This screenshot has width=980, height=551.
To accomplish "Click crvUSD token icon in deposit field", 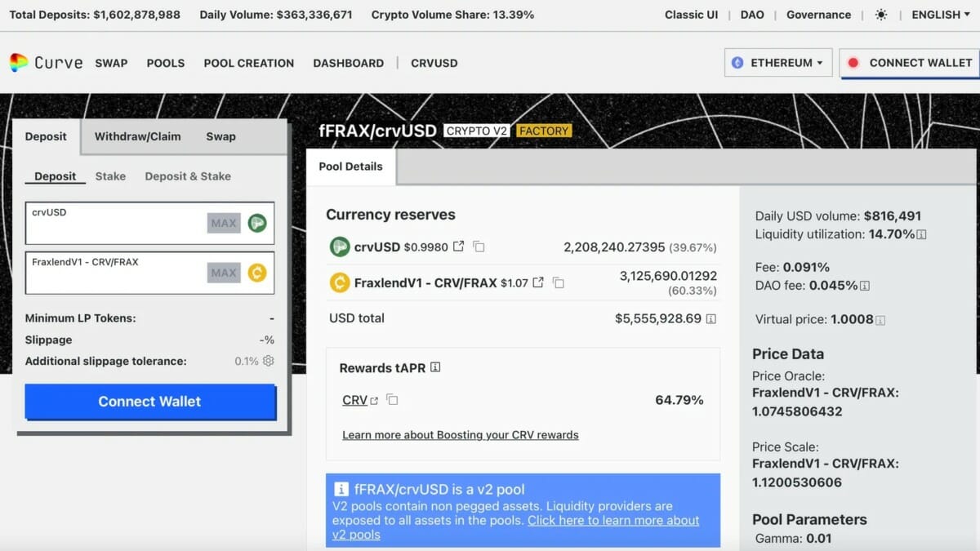I will 257,223.
